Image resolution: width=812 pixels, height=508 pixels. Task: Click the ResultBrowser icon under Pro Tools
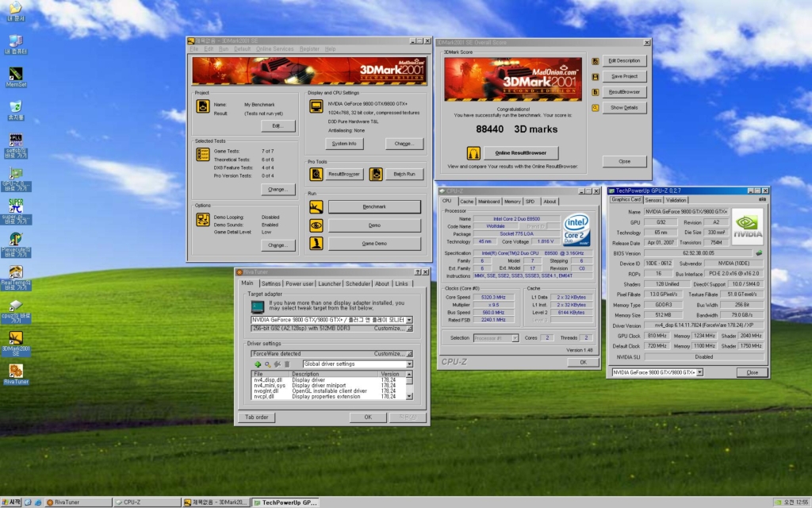[316, 174]
